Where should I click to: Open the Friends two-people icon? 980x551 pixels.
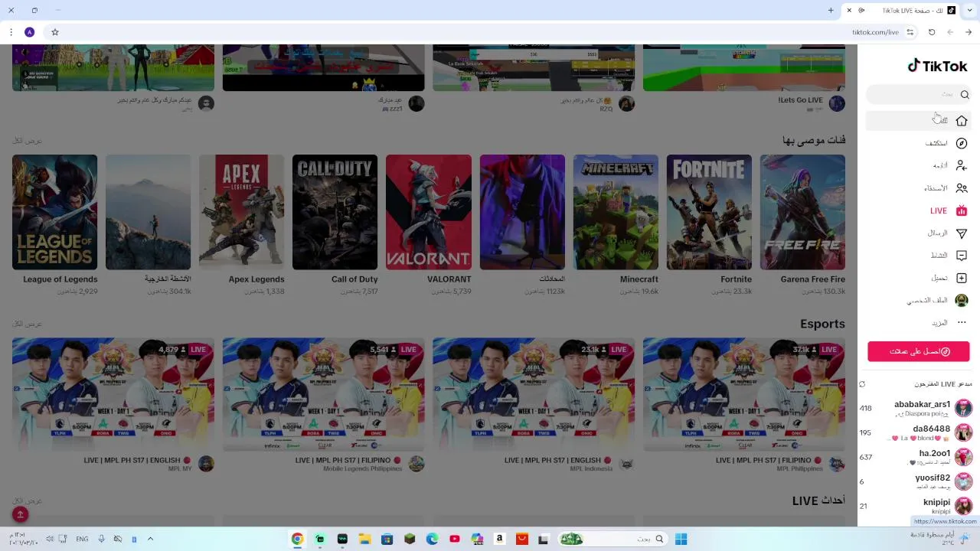[x=962, y=188]
